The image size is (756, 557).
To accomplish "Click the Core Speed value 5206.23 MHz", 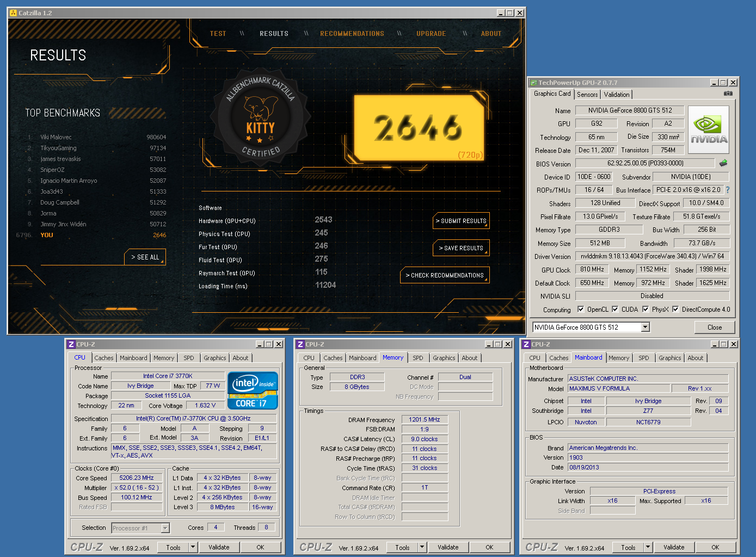I will tap(137, 478).
